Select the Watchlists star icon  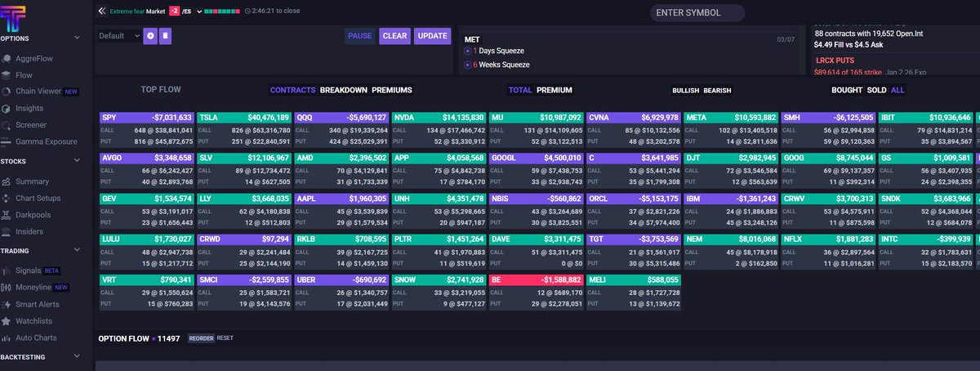tap(7, 320)
